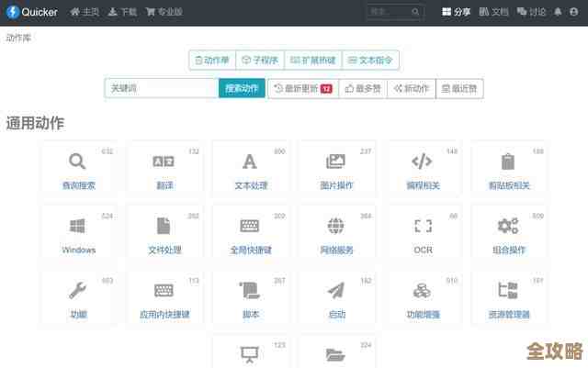This screenshot has width=588, height=368.
Task: Open 讨论 in the navbar
Action: [x=531, y=12]
